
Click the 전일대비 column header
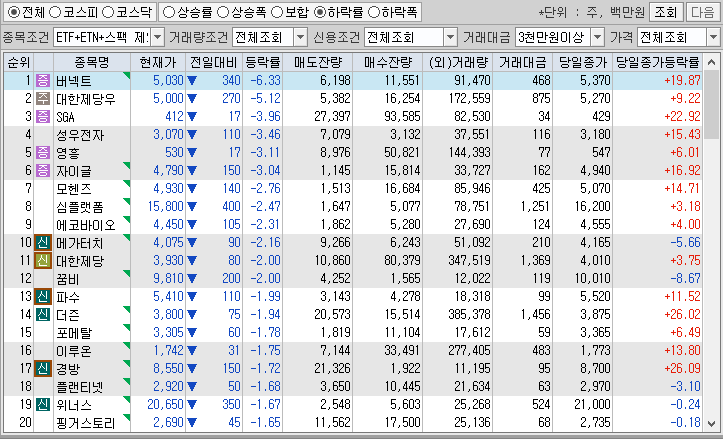click(214, 62)
